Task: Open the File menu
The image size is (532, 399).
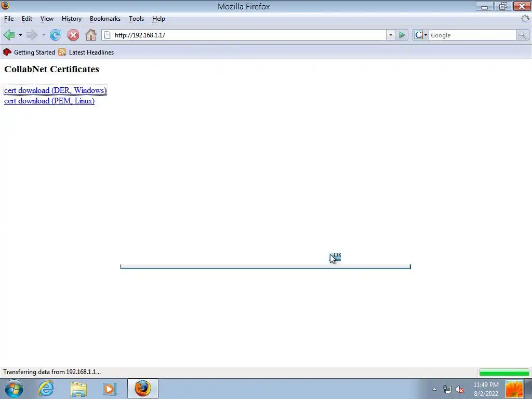Action: (9, 19)
